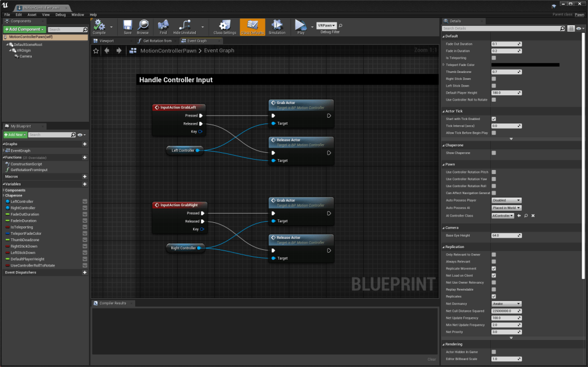
Task: Toggle Hide Unrelated nodes icon
Action: point(185,26)
